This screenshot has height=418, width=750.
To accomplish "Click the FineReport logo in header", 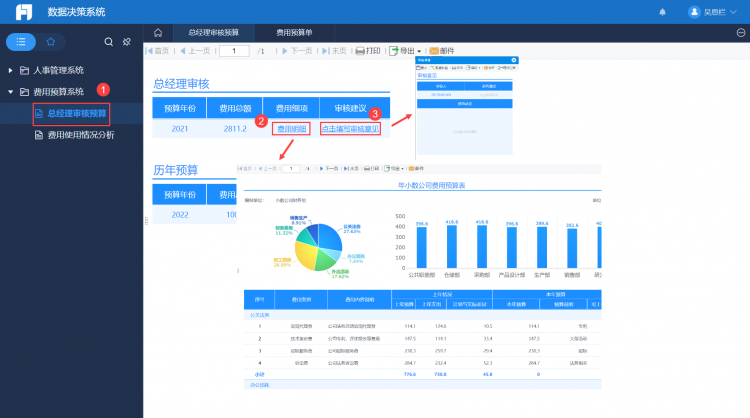I will tap(24, 12).
